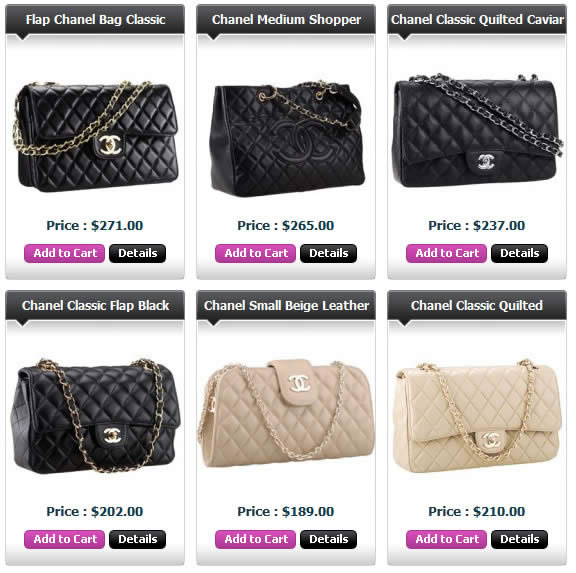Viewport: 576px width, 573px height.
Task: View Chanel Small Beige Leather details
Action: click(328, 539)
